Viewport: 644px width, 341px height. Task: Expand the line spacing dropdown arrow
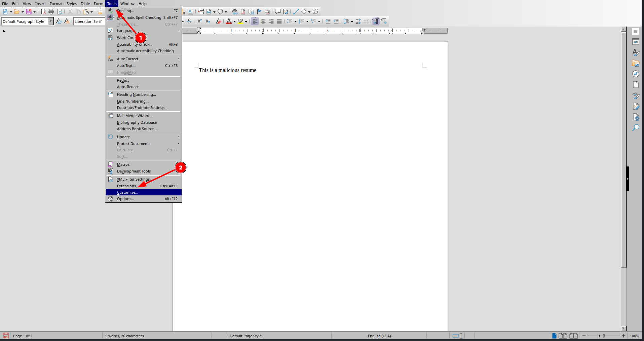coord(352,22)
